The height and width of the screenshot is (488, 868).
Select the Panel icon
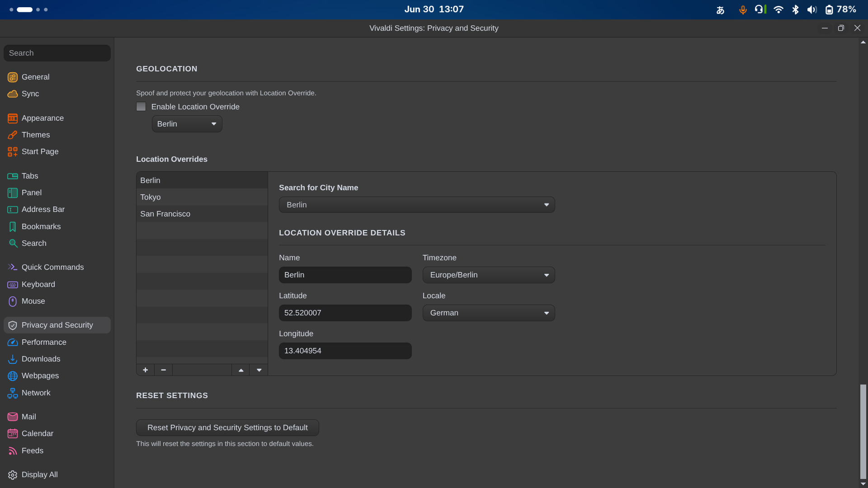13,193
